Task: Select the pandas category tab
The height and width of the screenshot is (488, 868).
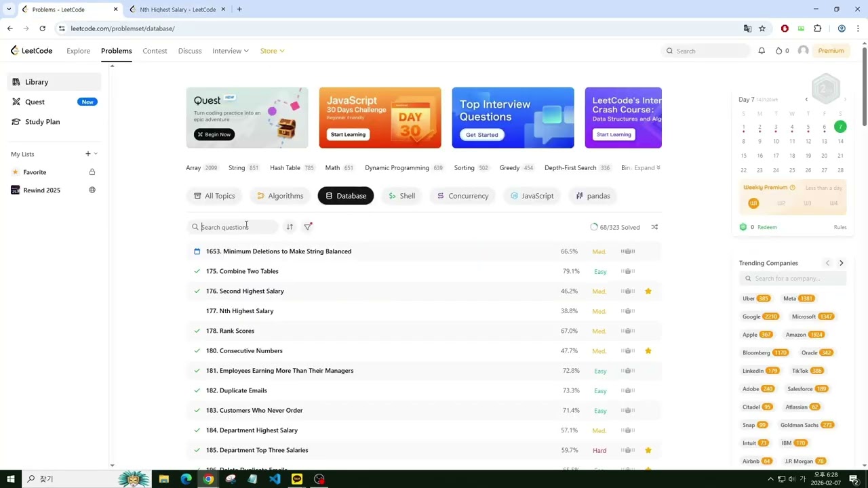Action: click(593, 196)
